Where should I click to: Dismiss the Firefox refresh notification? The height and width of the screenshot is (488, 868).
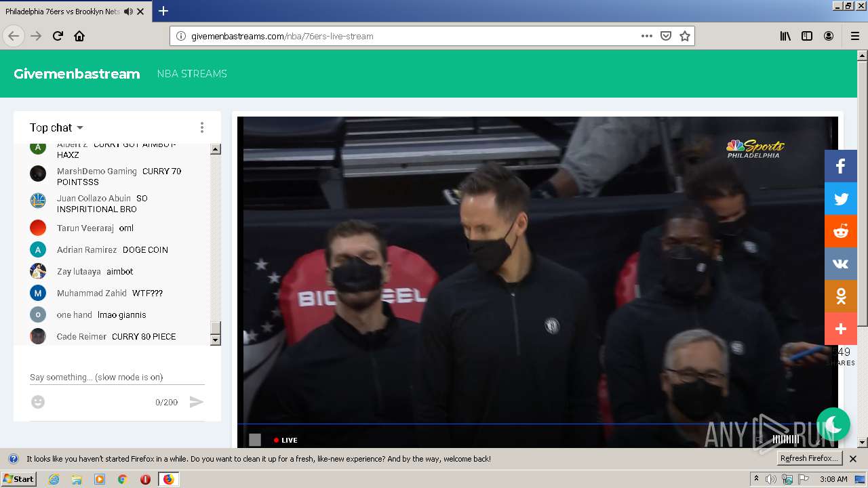[x=853, y=459]
